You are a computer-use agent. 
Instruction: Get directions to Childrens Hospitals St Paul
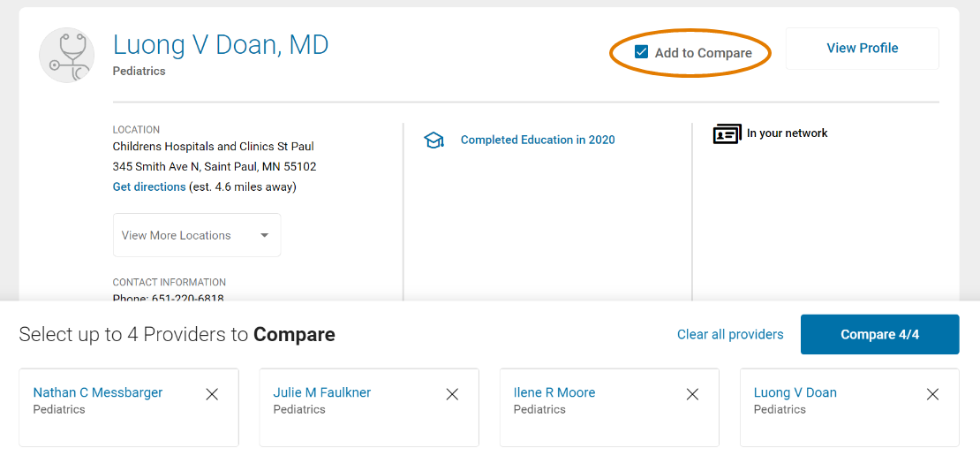tap(148, 187)
